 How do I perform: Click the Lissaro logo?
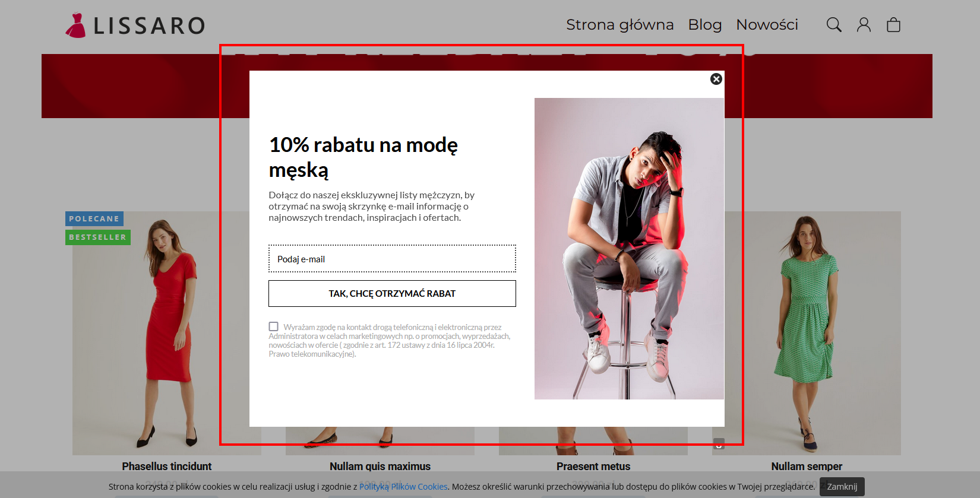(135, 26)
